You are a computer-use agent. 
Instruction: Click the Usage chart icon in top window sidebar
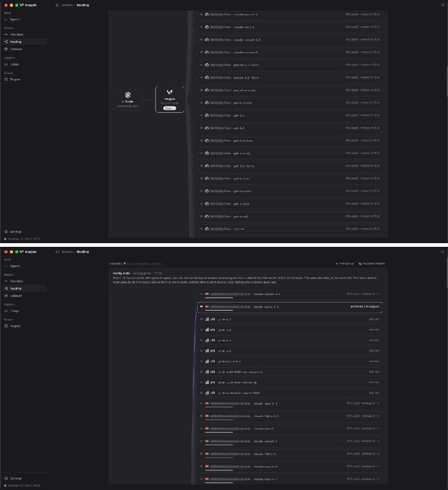[x=6, y=64]
